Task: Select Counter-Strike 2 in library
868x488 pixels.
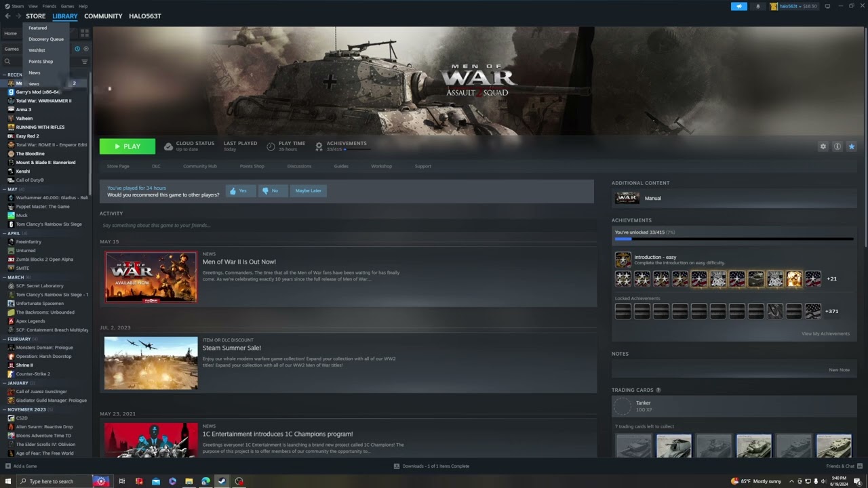Action: click(33, 373)
